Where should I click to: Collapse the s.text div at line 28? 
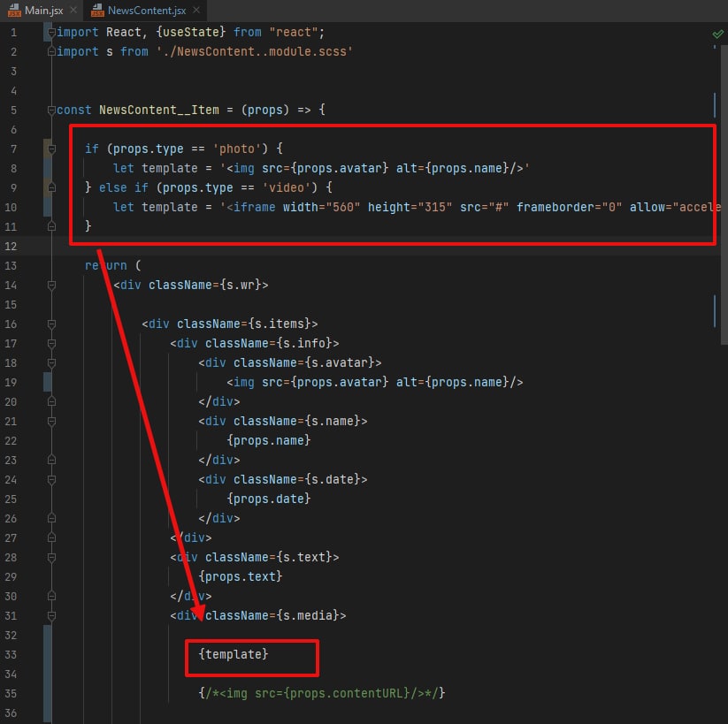tap(51, 557)
